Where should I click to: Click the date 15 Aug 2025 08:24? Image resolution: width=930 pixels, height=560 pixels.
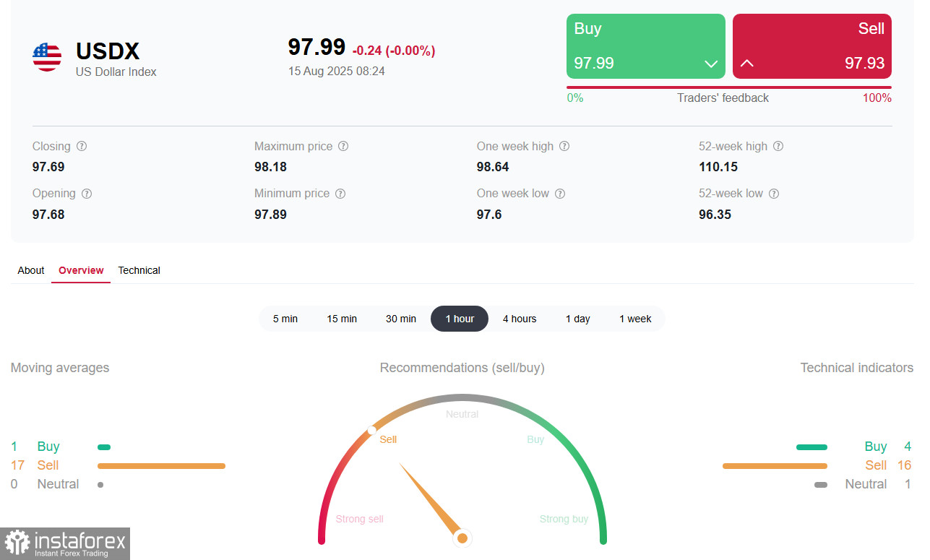(x=337, y=71)
